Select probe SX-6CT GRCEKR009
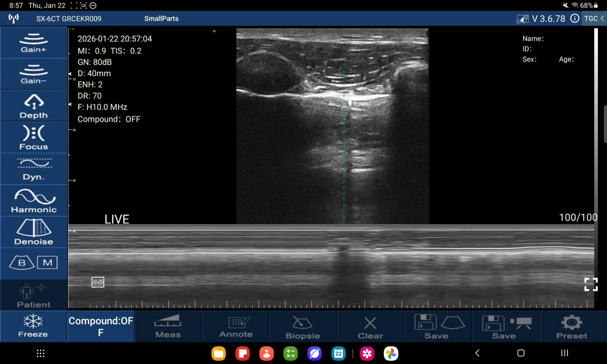 click(69, 19)
